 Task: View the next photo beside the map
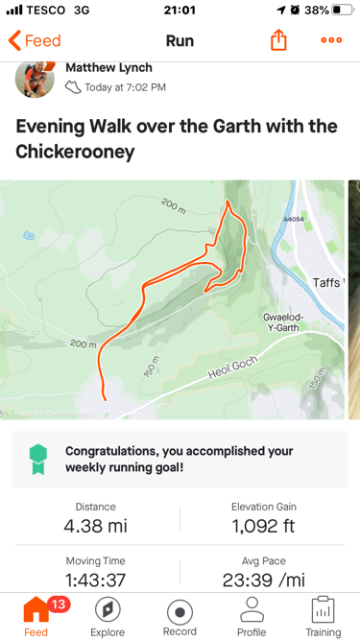pyautogui.click(x=354, y=300)
